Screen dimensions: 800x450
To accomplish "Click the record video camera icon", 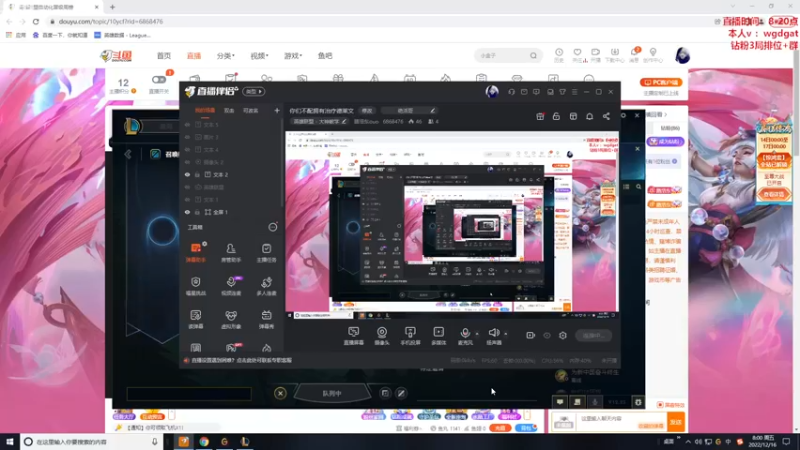I will [x=531, y=335].
